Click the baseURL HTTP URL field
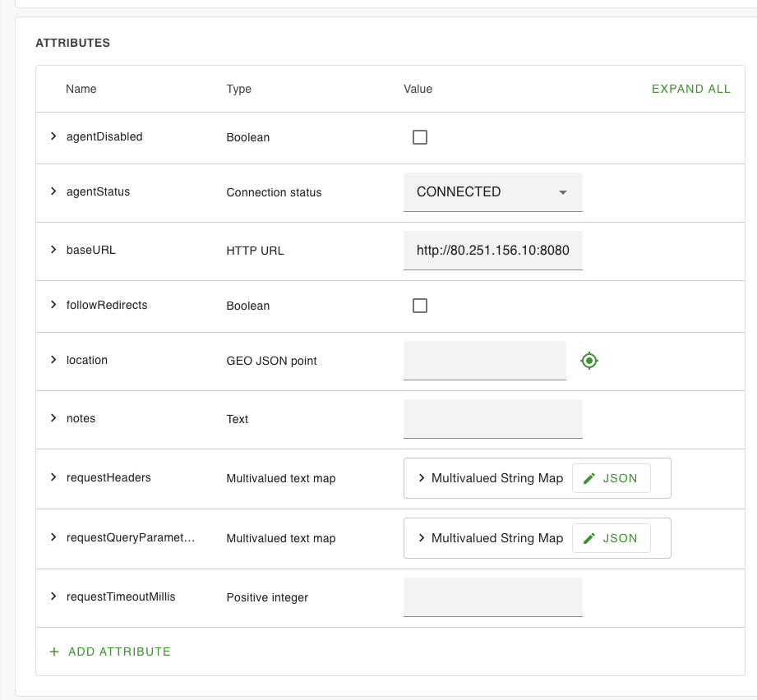 tap(492, 251)
